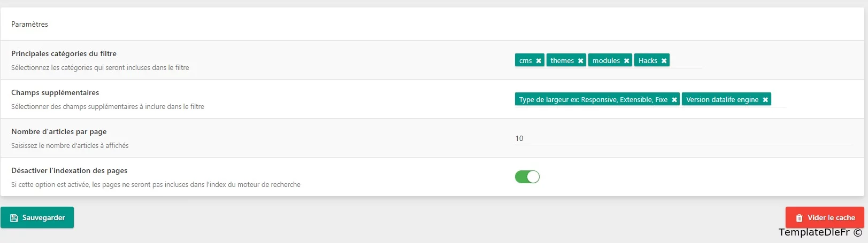Click the floppy disk save icon
Viewport: 868px width, 243px height.
click(x=14, y=218)
